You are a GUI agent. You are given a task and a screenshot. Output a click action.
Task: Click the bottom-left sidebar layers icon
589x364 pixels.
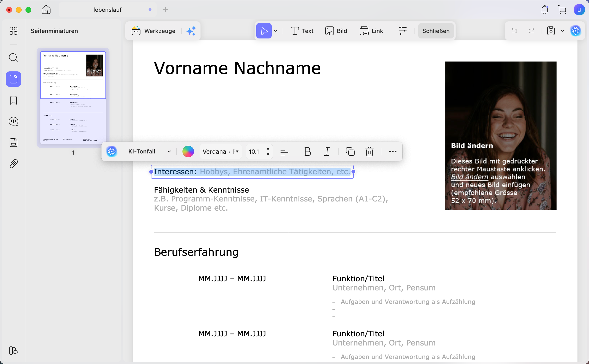[x=13, y=351]
